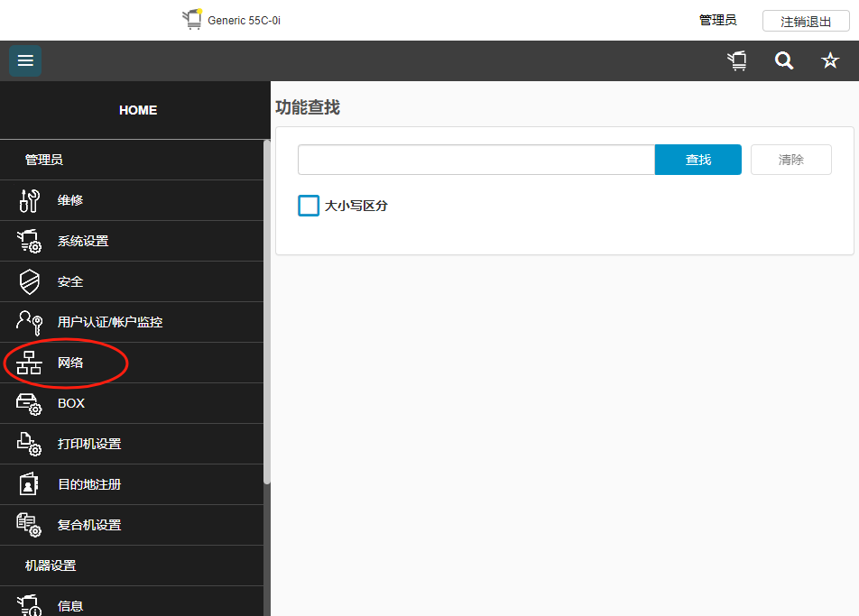Go to HOME in the sidebar
Image resolution: width=859 pixels, height=616 pixels.
tap(138, 110)
